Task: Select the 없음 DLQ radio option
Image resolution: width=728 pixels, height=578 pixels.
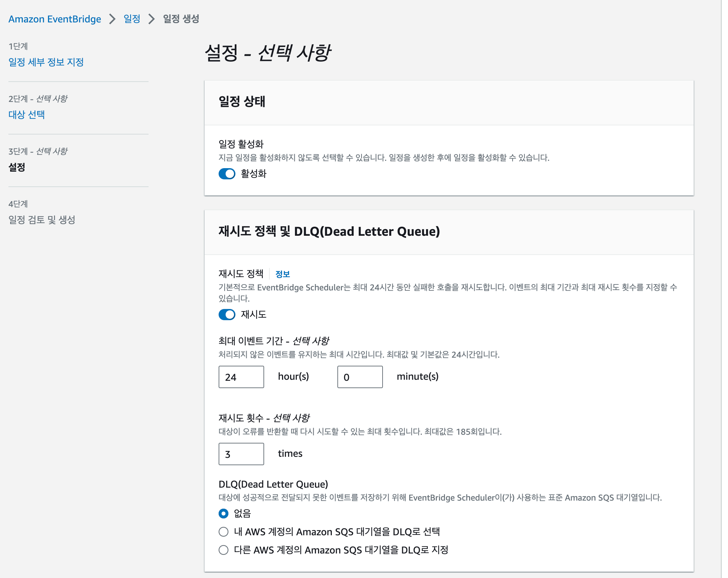Action: click(224, 514)
